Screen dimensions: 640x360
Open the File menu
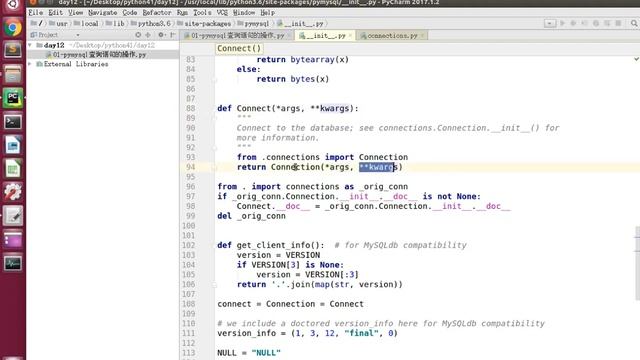(x=36, y=13)
